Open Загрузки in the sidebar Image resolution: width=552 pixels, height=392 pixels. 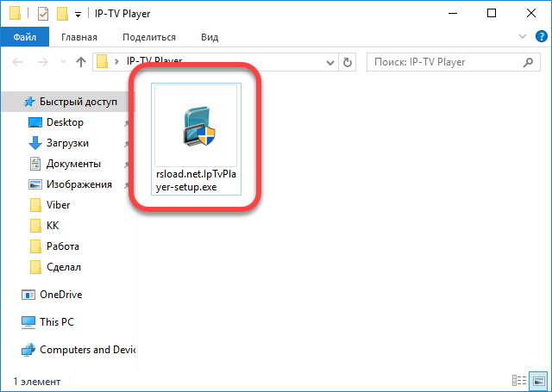coord(67,143)
